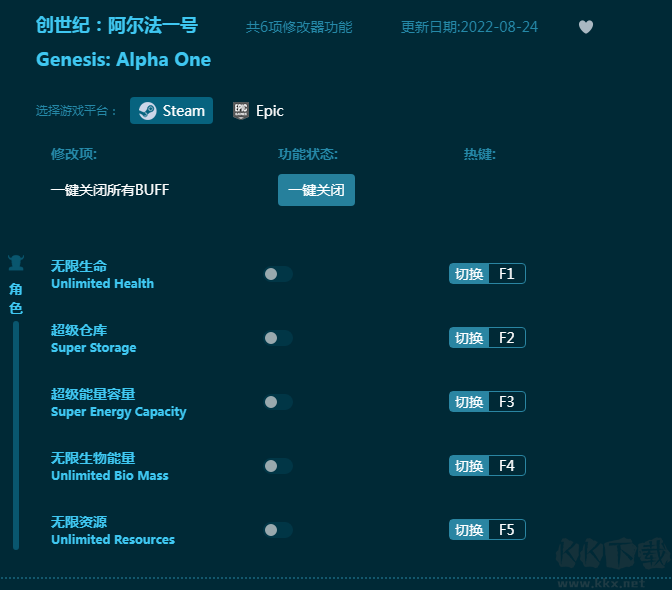Click the 切换 button for F5
Image resolution: width=672 pixels, height=590 pixels.
pos(469,530)
